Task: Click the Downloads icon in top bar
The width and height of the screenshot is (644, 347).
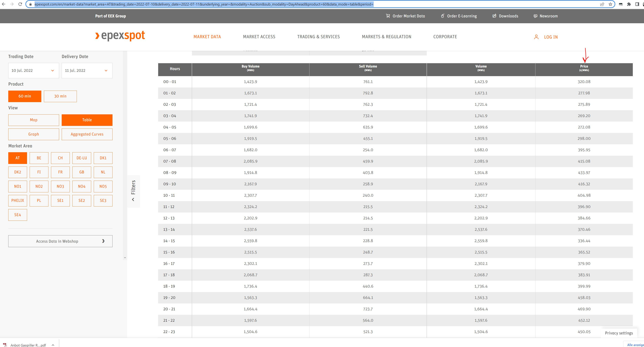Action: 494,16
